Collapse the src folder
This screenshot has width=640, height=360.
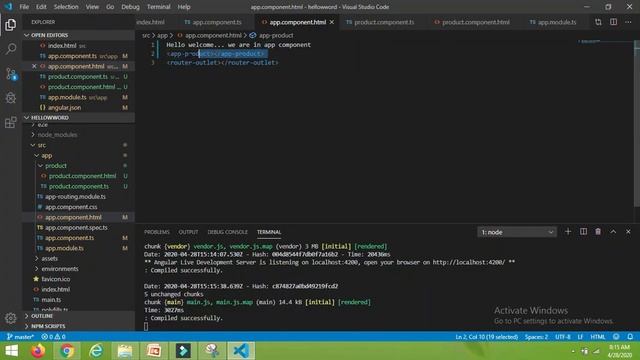point(33,145)
